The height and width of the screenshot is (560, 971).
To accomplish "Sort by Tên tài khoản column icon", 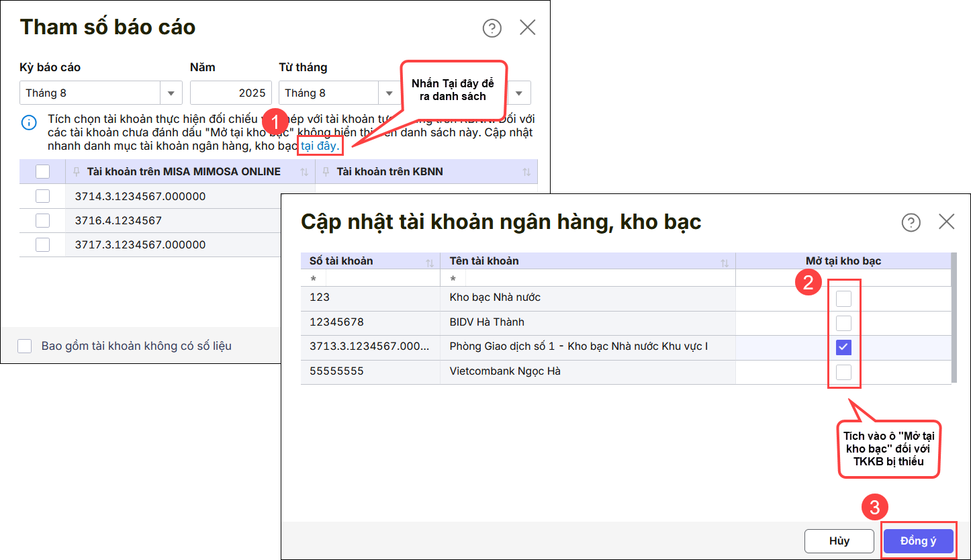I will tap(725, 262).
